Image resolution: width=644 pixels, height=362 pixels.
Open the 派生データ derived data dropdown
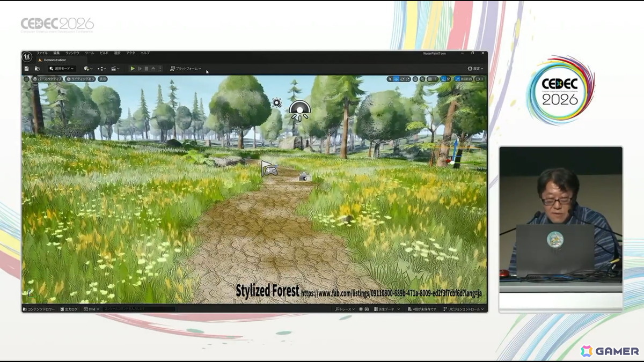(x=387, y=309)
